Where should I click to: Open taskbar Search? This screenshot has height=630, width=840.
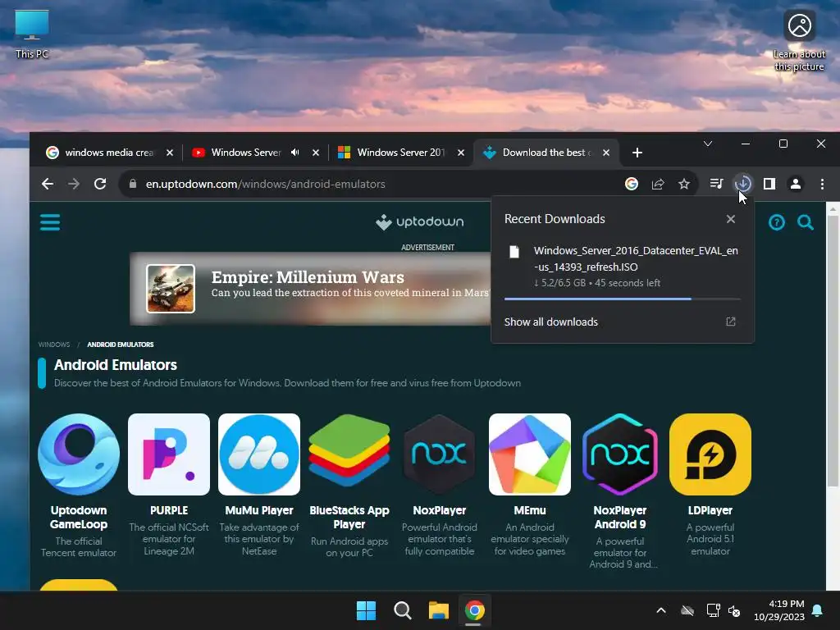[402, 610]
